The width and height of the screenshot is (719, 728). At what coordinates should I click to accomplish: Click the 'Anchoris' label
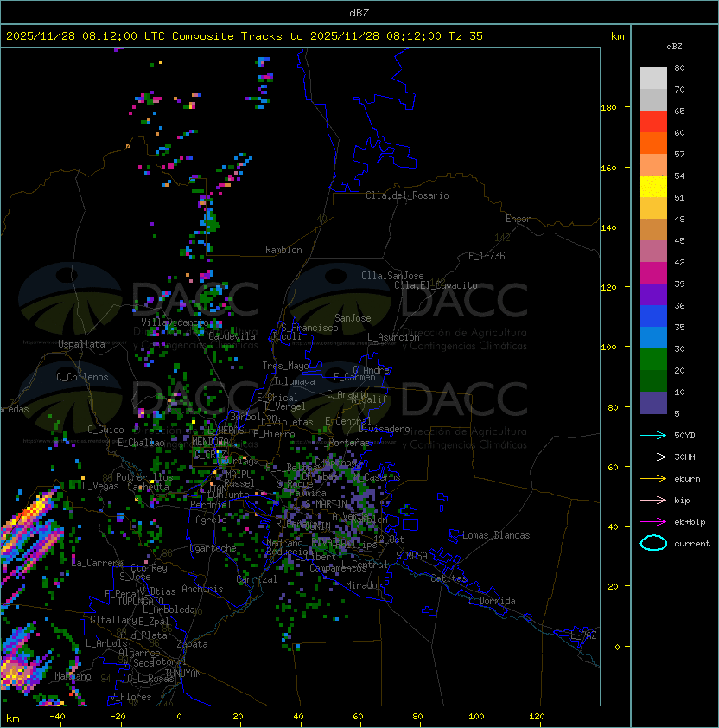tap(202, 589)
